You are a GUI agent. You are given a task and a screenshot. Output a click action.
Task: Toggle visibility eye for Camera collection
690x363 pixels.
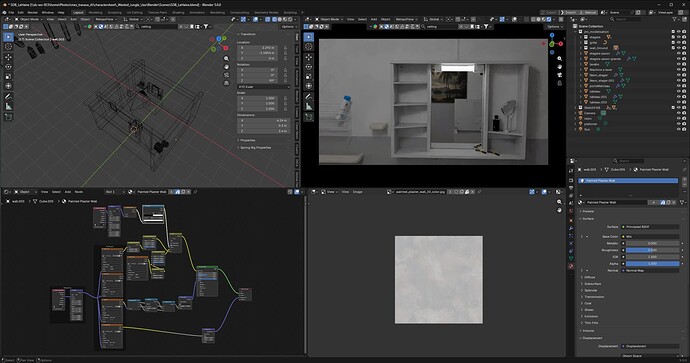(679, 113)
